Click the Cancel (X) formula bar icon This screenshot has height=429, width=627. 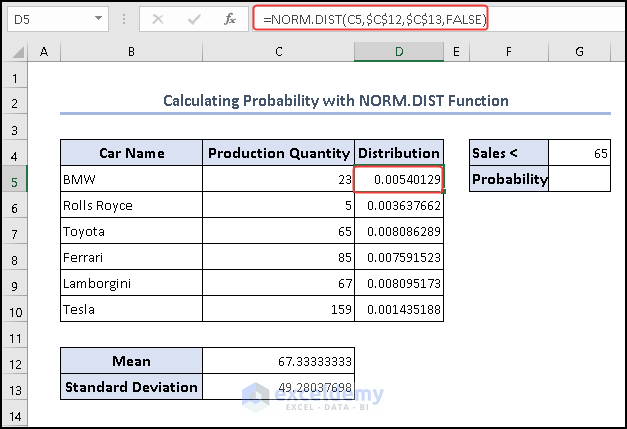tap(160, 18)
